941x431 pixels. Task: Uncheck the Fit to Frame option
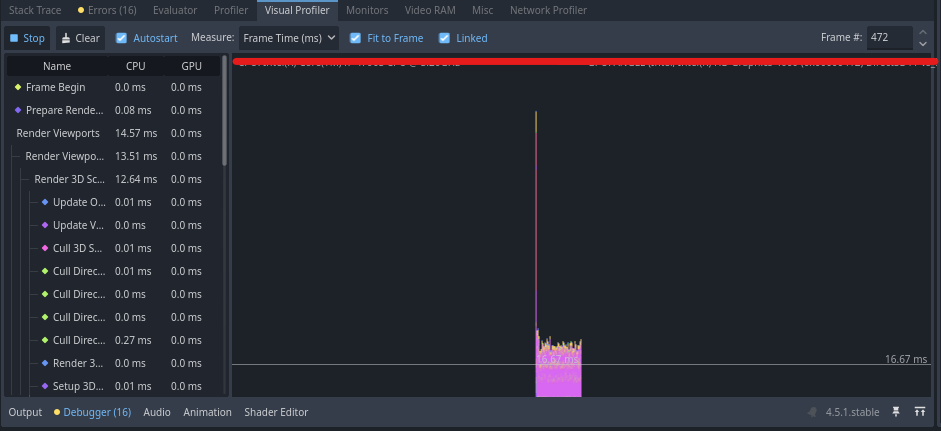click(x=356, y=39)
